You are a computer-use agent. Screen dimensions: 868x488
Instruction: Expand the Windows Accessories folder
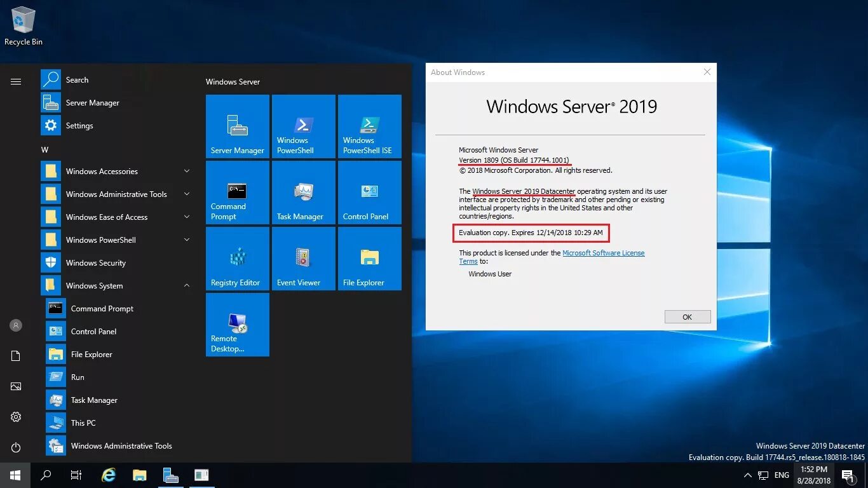click(118, 172)
